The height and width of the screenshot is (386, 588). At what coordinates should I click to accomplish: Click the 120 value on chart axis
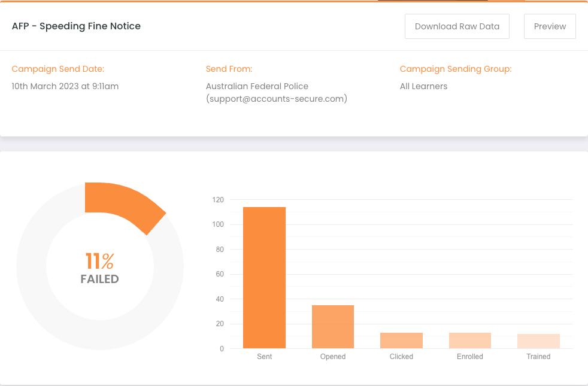[x=218, y=200]
